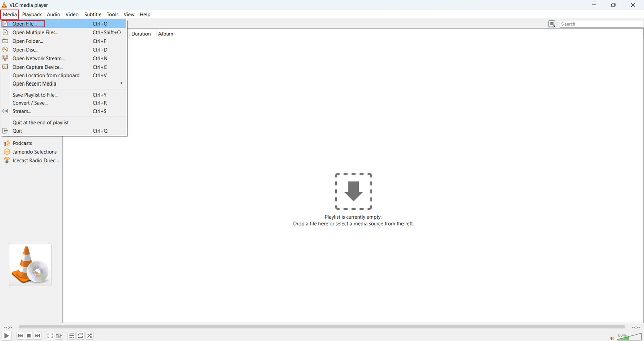The width and height of the screenshot is (644, 341).
Task: Click the VLC cone album art thumbnail
Action: tap(30, 265)
